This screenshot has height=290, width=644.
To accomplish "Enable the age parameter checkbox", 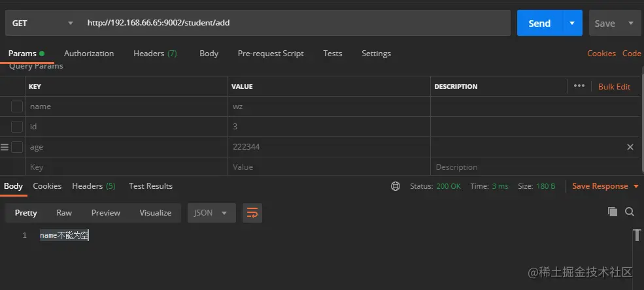I will (17, 147).
